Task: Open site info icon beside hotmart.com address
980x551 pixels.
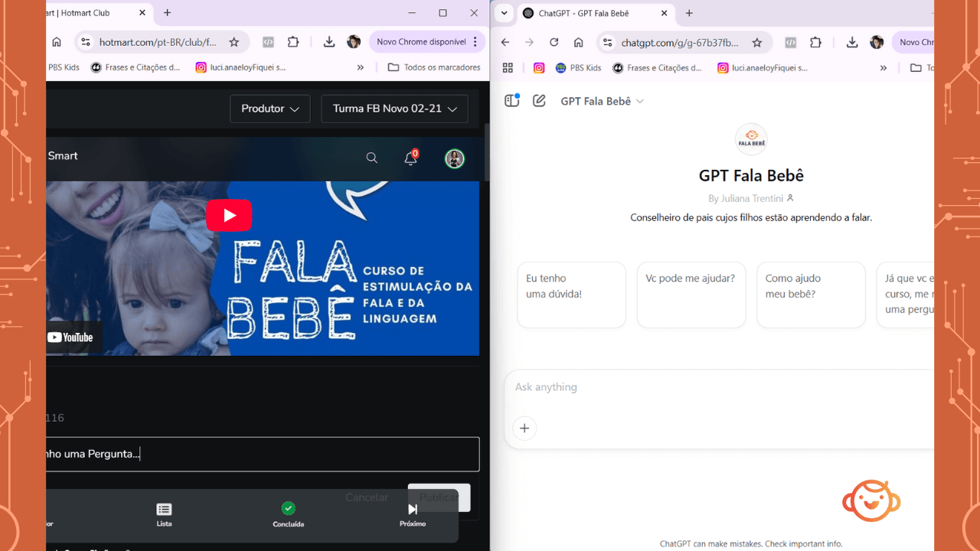Action: tap(86, 42)
